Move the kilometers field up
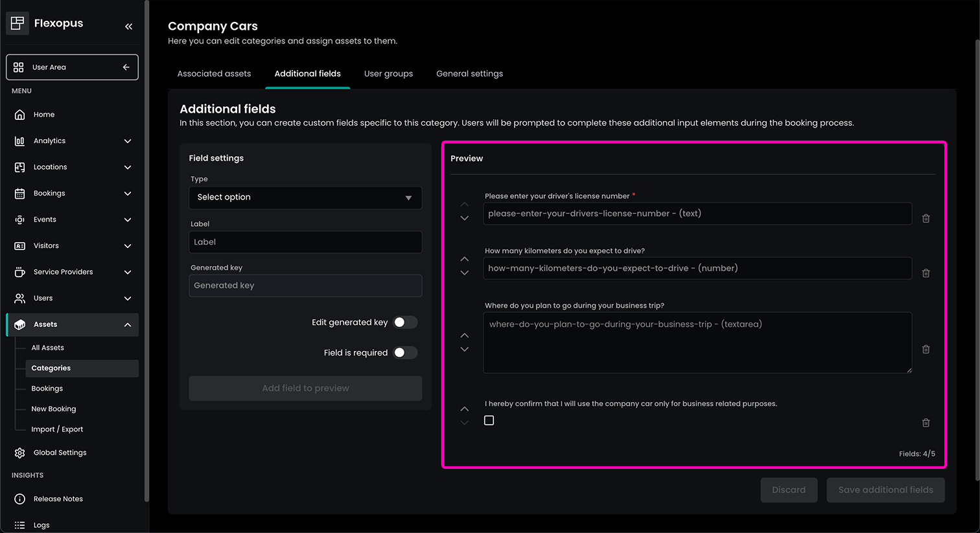980x533 pixels. point(464,259)
